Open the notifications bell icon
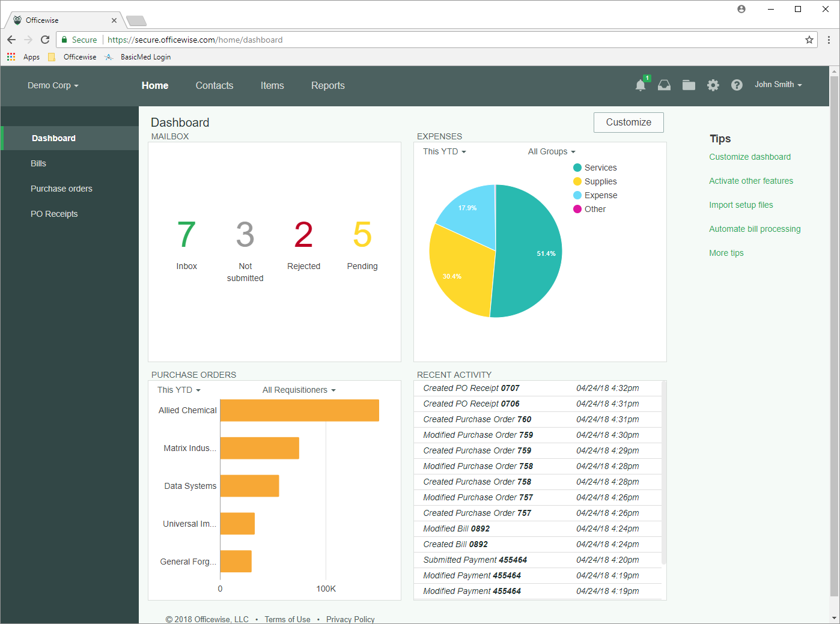840x624 pixels. click(x=641, y=85)
